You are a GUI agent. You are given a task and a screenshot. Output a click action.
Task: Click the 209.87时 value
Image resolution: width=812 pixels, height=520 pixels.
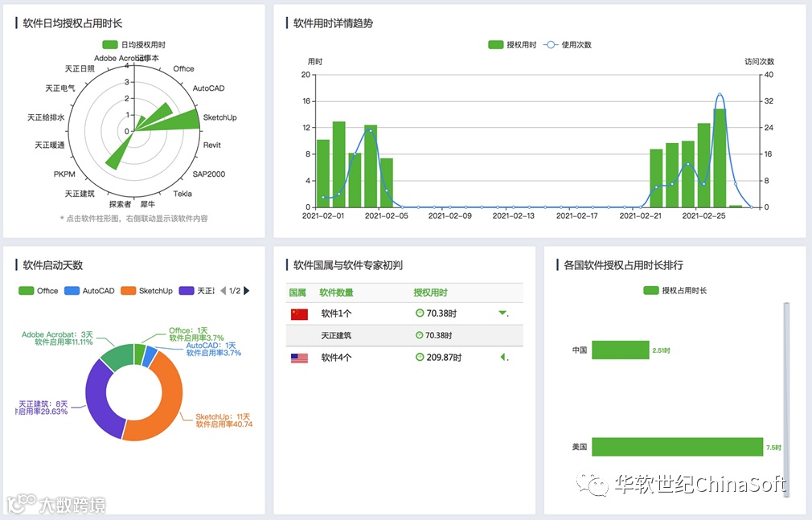point(444,358)
